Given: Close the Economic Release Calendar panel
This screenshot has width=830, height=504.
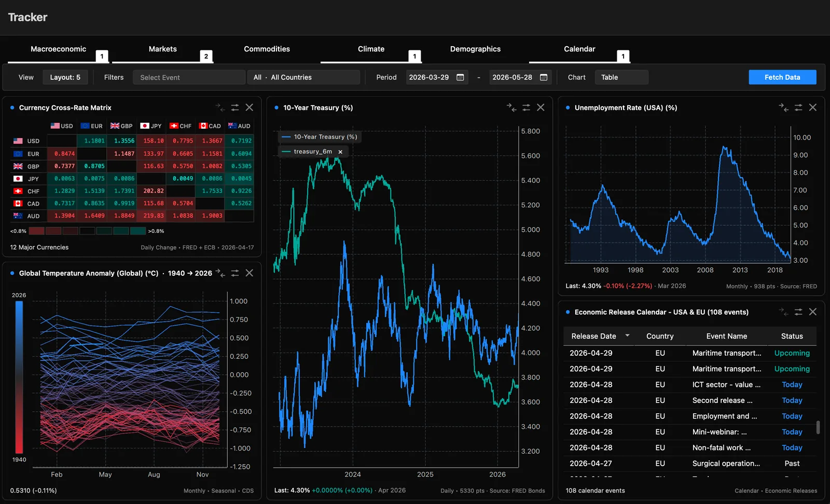Looking at the screenshot, I should click(813, 312).
